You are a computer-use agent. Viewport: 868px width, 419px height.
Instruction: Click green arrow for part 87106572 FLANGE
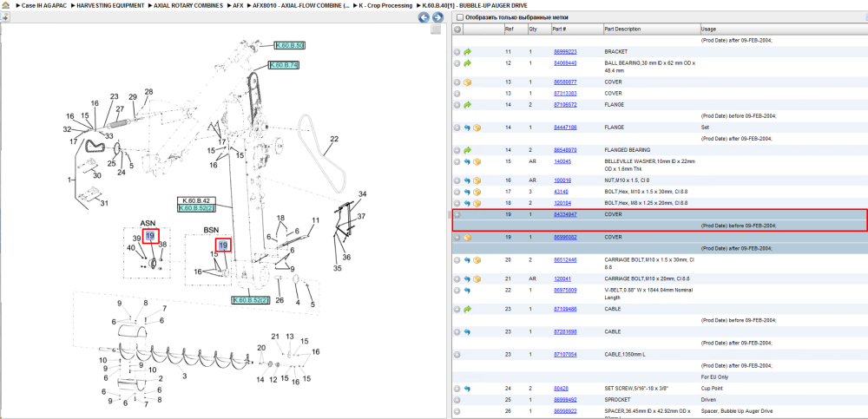pyautogui.click(x=468, y=105)
